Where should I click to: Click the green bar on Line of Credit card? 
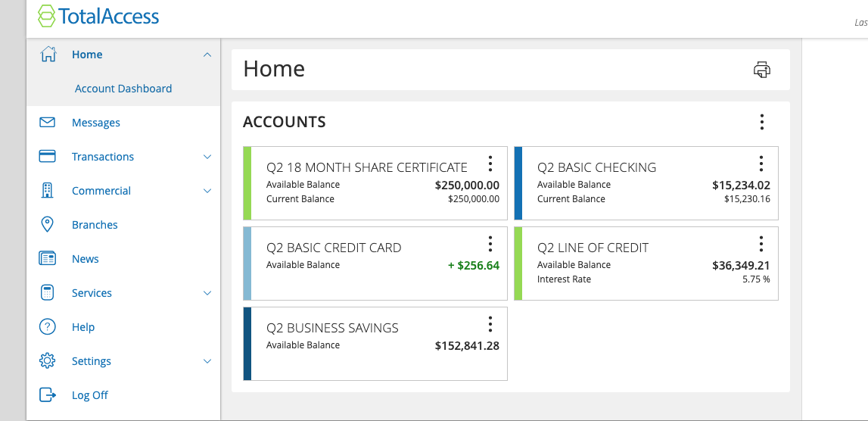pos(518,264)
